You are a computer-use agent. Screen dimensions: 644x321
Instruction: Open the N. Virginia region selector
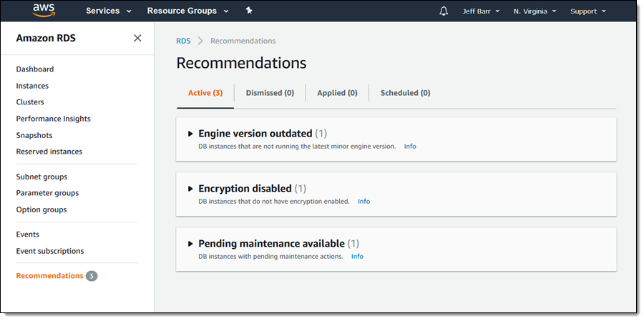[536, 11]
